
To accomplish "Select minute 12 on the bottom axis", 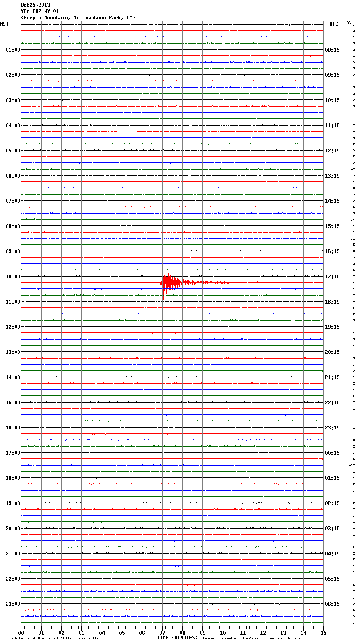I will (x=263, y=633).
